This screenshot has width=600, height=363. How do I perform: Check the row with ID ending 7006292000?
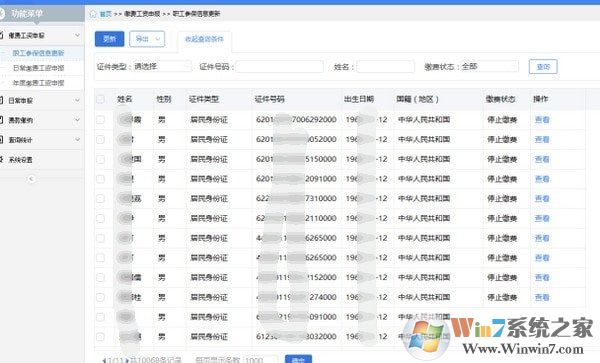point(100,120)
